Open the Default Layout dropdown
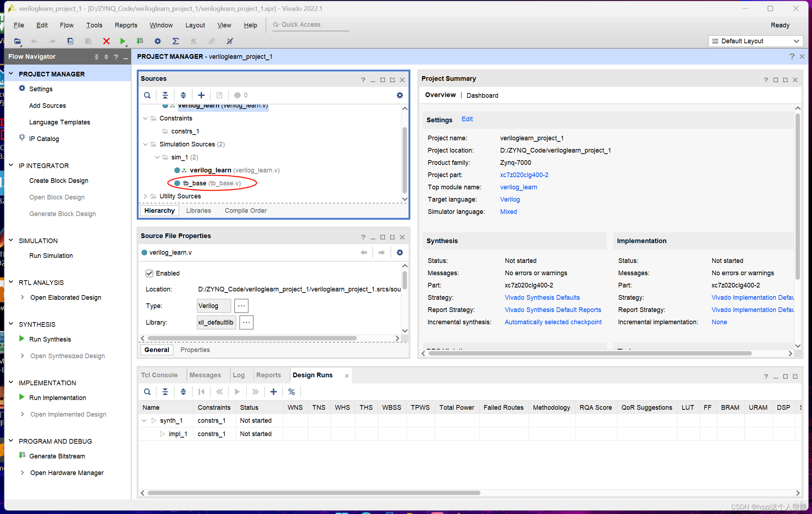The width and height of the screenshot is (812, 514). pyautogui.click(x=756, y=41)
